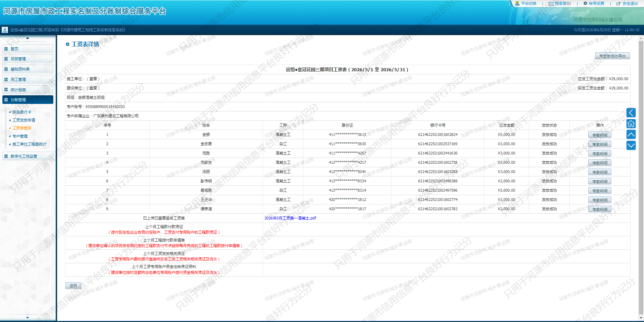The height and width of the screenshot is (322, 644).
Task: Click ID number ending 504X
Action: click(347, 172)
